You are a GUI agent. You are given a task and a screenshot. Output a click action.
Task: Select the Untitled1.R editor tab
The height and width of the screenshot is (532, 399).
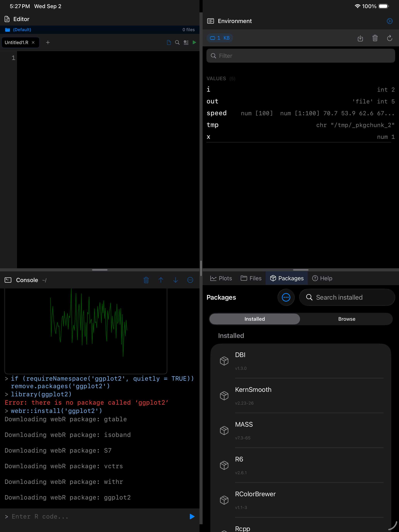tap(20, 42)
